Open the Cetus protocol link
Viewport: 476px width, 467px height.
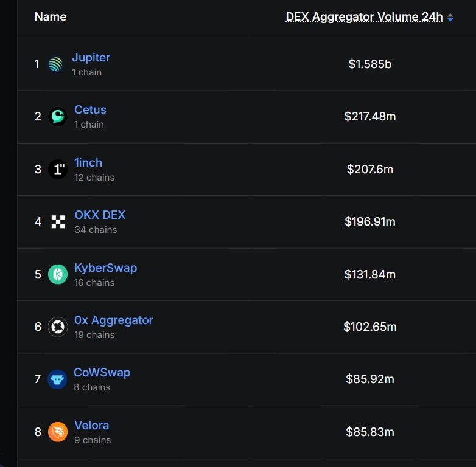pyautogui.click(x=90, y=110)
